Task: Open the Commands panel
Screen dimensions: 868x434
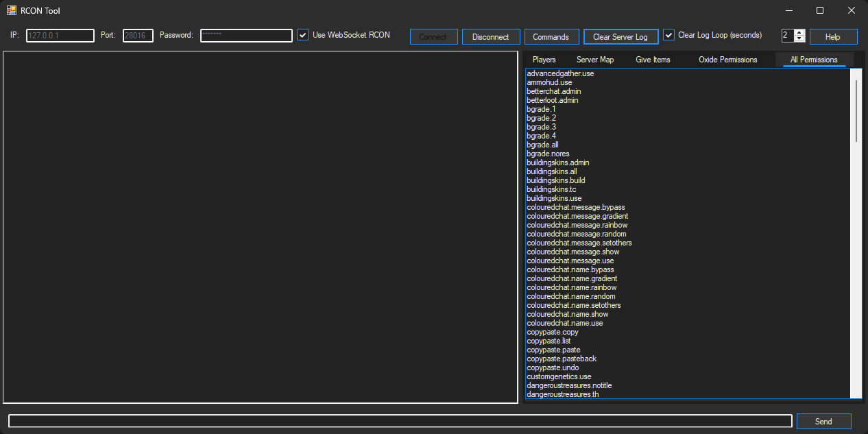Action: (551, 36)
